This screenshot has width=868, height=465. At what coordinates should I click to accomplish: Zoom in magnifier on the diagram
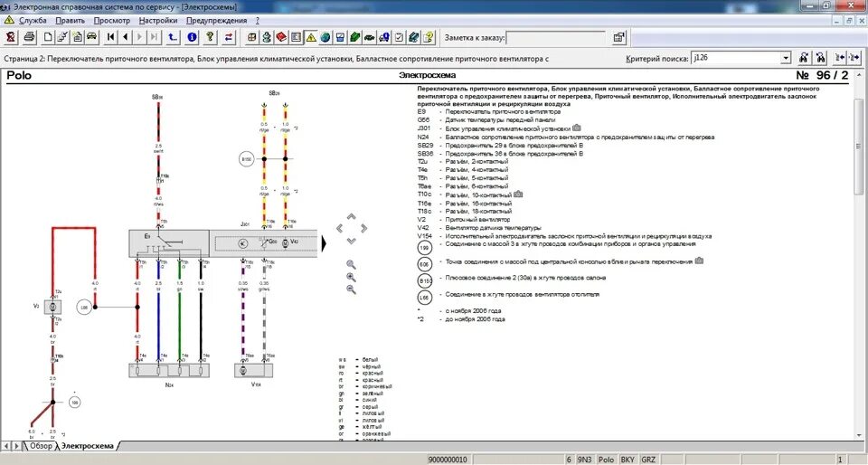click(x=351, y=277)
